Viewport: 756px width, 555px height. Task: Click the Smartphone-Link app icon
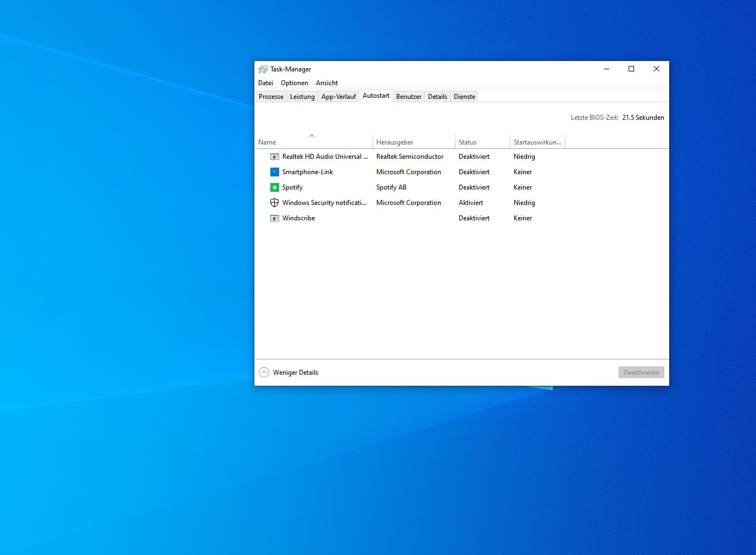275,172
